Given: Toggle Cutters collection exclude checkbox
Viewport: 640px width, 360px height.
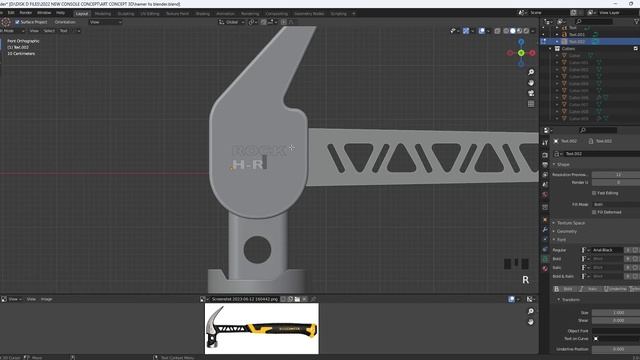Looking at the screenshot, I should [x=636, y=49].
